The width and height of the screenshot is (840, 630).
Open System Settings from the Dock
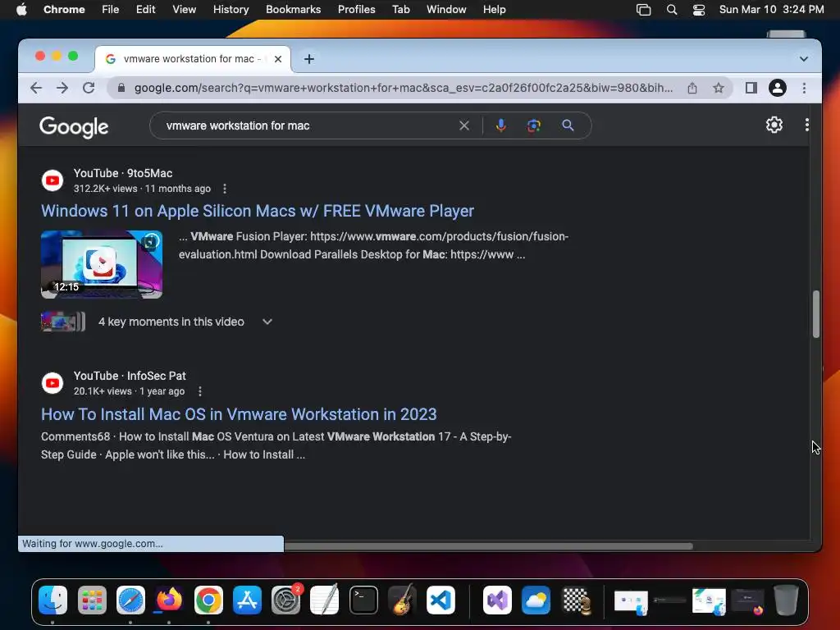click(285, 600)
